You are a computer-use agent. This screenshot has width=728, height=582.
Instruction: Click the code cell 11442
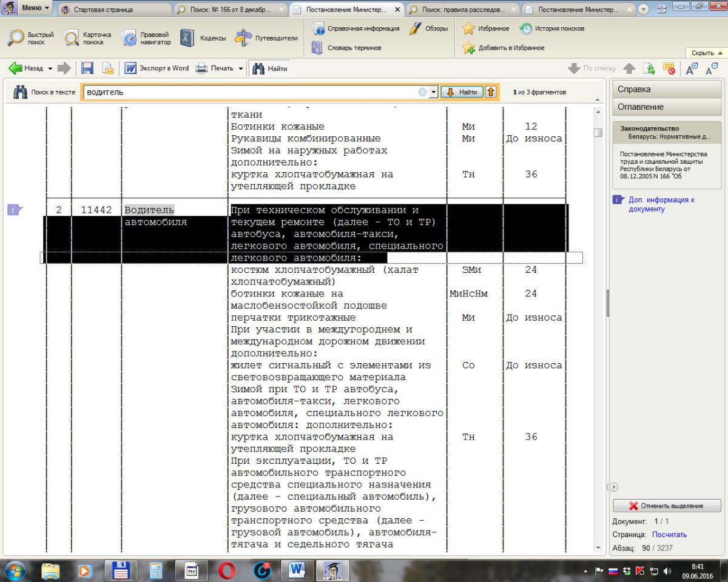tap(96, 210)
